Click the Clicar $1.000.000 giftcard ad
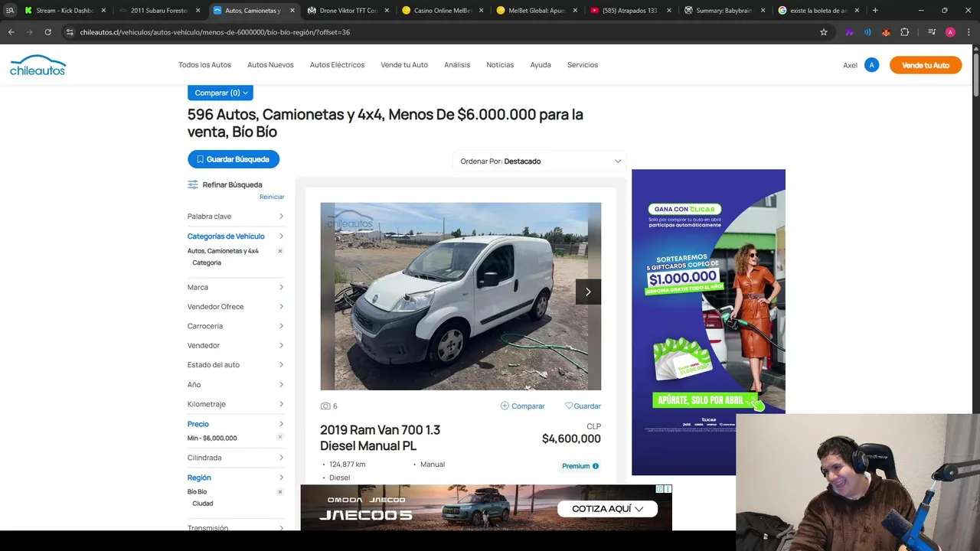This screenshot has width=980, height=551. (708, 322)
